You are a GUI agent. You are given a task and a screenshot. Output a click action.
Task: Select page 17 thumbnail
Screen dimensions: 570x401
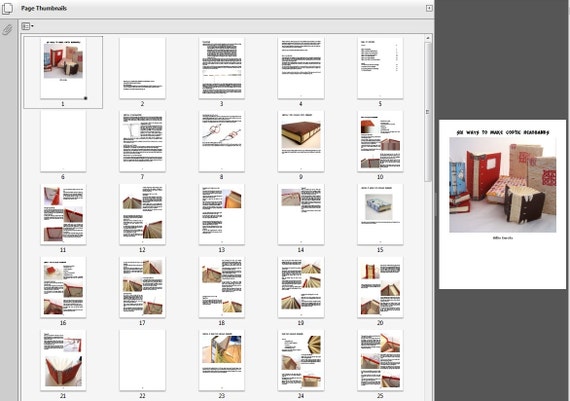(x=142, y=287)
